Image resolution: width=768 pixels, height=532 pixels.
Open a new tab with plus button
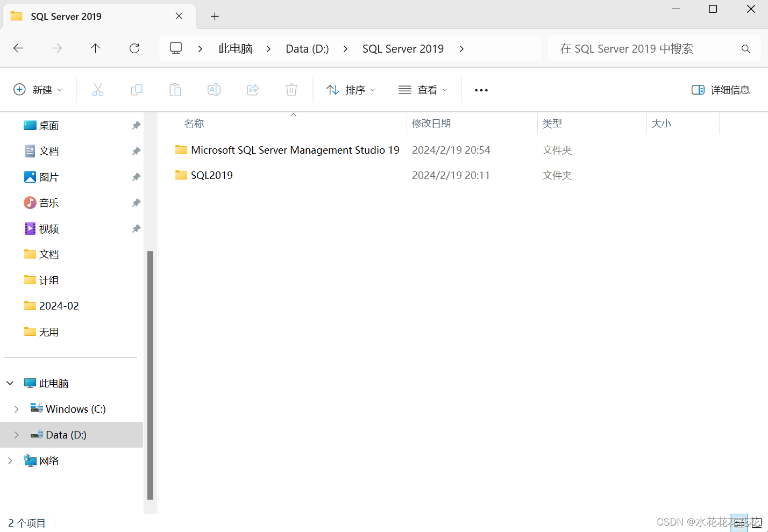[215, 16]
